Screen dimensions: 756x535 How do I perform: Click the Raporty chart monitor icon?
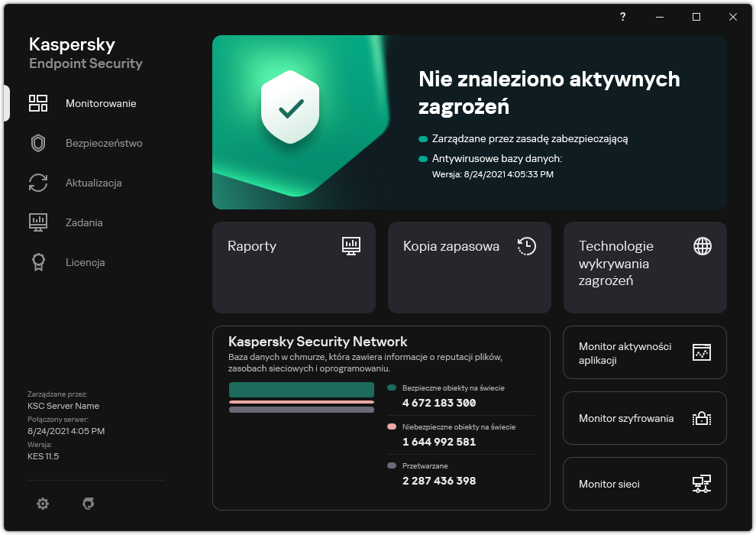click(x=351, y=246)
